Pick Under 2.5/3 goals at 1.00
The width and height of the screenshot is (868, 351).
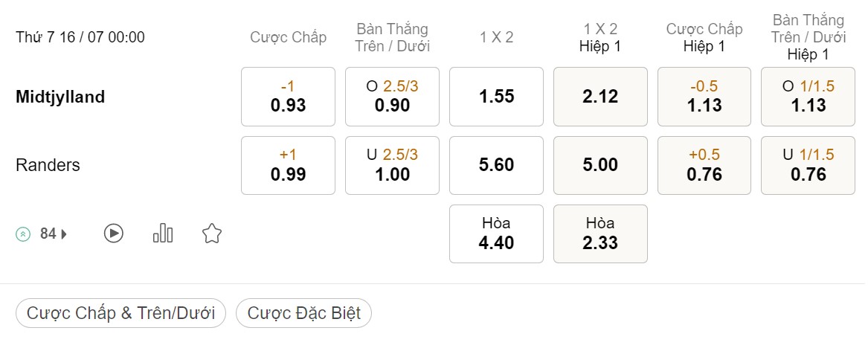click(393, 166)
